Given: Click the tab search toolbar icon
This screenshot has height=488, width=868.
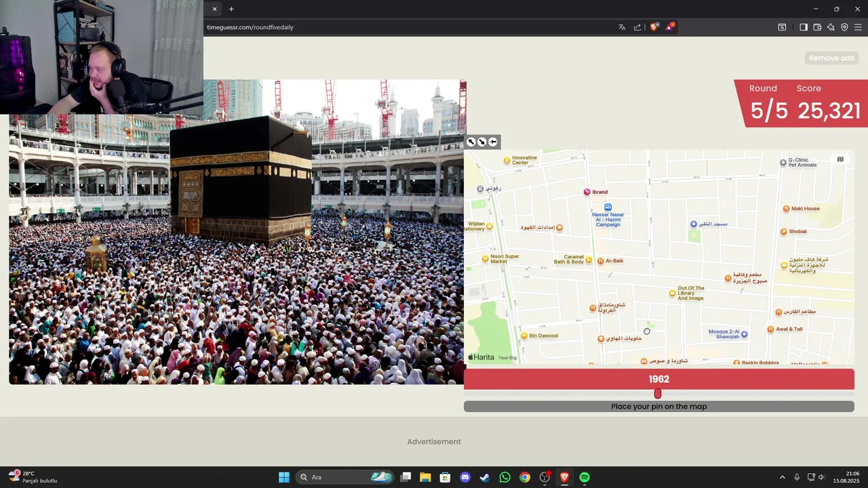Looking at the screenshot, I should click(x=782, y=27).
